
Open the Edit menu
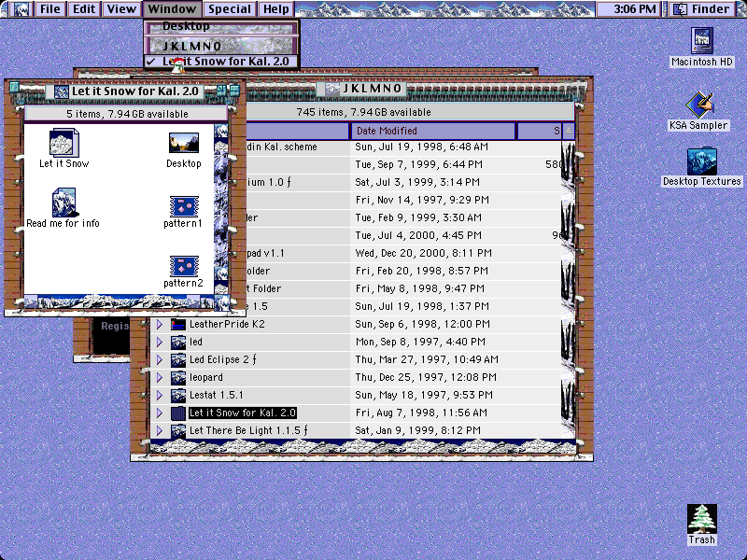[84, 9]
